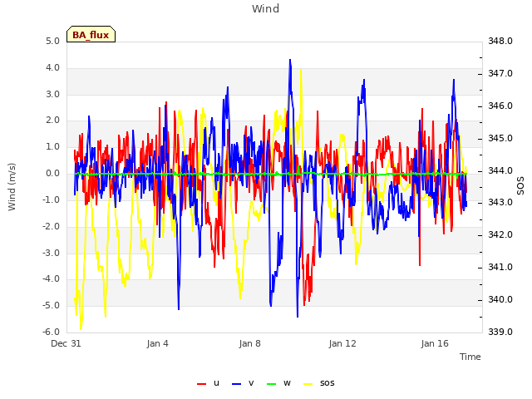
Task: Click the red u legend swatch
Action: tap(201, 384)
